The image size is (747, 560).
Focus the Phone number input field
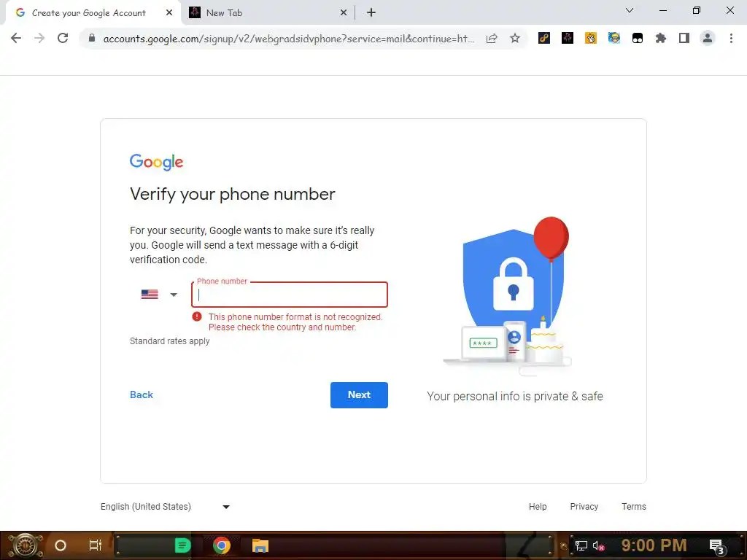[x=290, y=295]
